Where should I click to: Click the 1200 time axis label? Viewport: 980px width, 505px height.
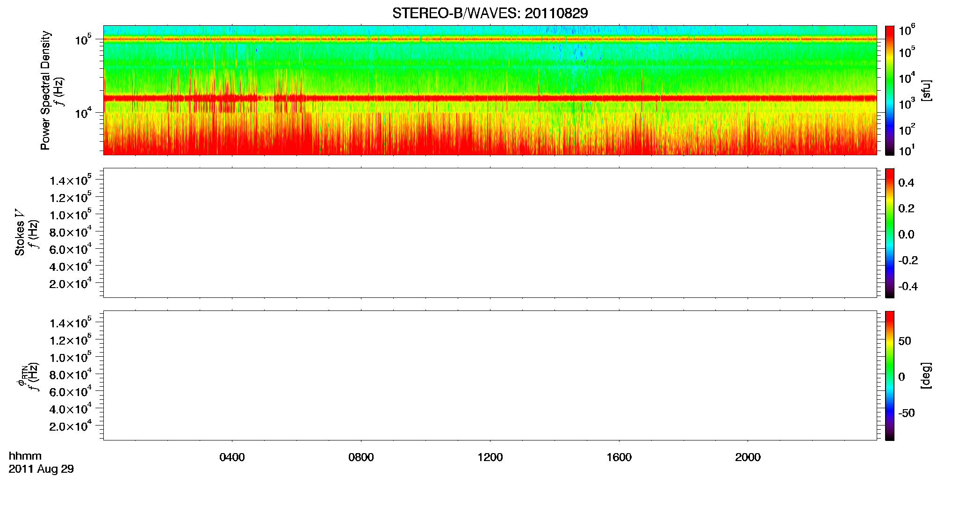pos(490,457)
